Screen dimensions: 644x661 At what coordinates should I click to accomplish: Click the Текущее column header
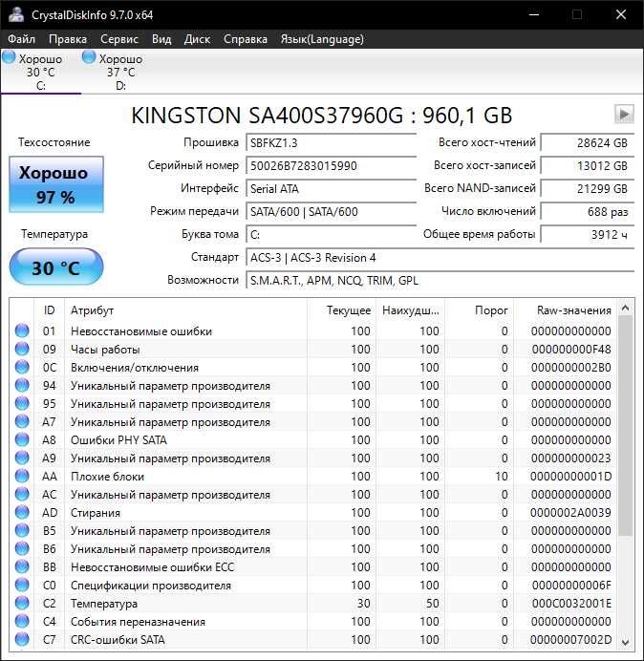tap(342, 310)
